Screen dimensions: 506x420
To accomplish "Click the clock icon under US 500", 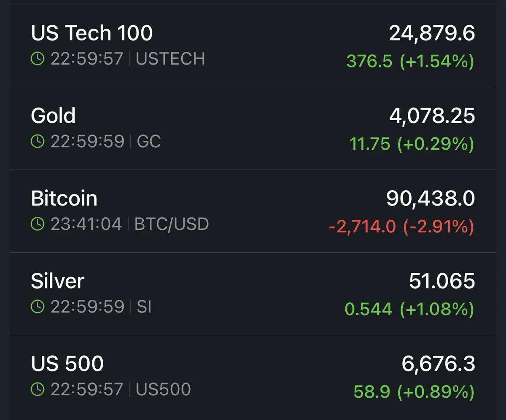I will 38,389.
